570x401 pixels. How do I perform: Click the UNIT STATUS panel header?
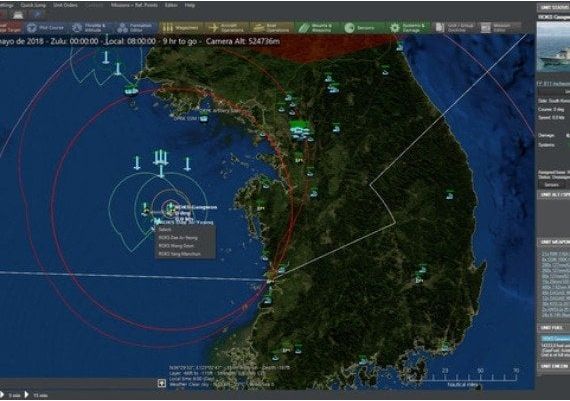pos(554,7)
